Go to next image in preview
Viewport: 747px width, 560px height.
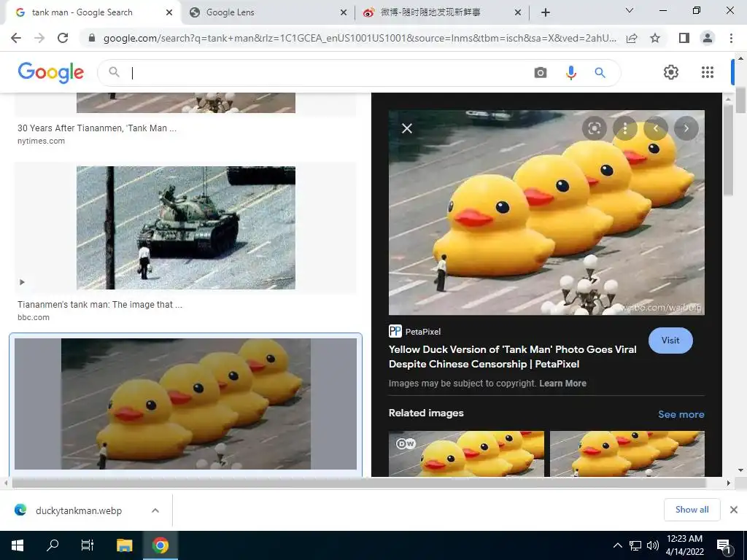pos(686,128)
